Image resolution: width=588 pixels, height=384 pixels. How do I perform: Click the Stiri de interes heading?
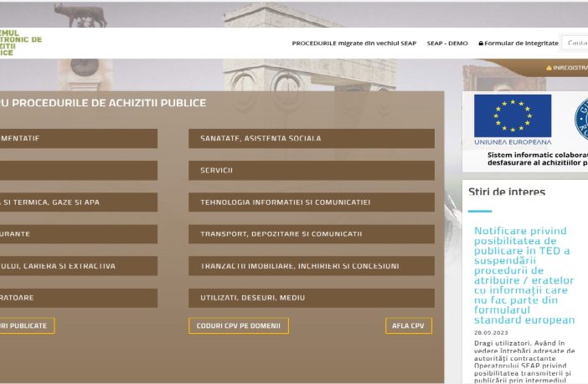tap(506, 192)
